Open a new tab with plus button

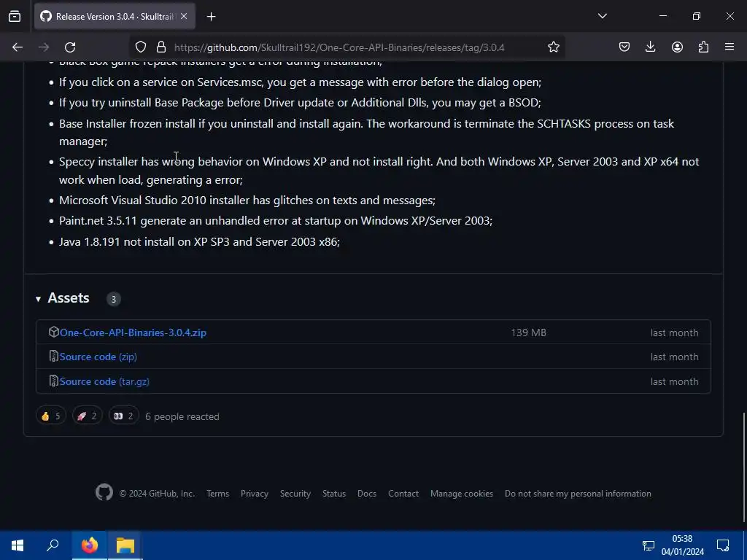[211, 17]
